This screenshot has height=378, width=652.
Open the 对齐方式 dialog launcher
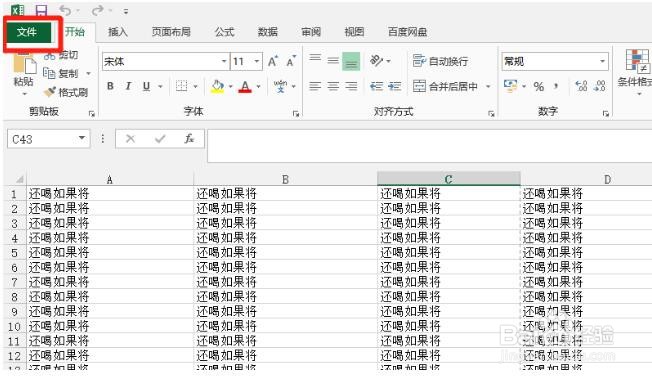[x=491, y=114]
